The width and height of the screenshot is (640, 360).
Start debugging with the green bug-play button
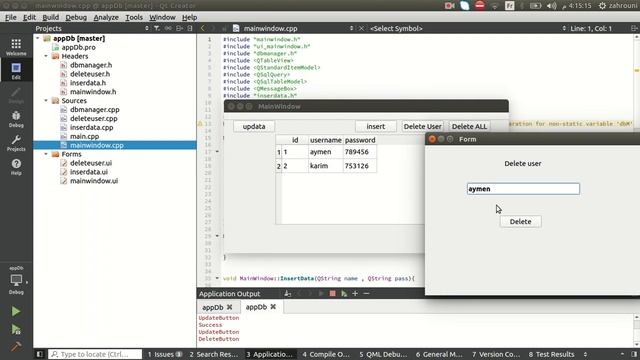pyautogui.click(x=16, y=329)
